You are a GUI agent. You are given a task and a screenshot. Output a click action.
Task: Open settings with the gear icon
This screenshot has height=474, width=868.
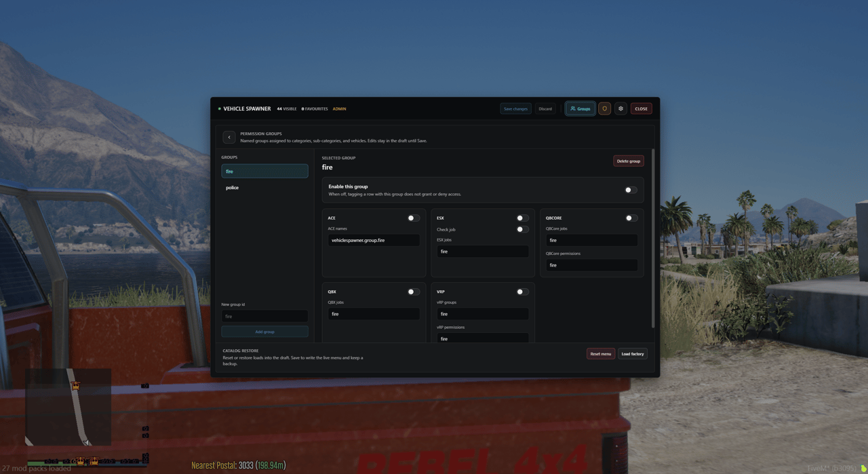[620, 108]
